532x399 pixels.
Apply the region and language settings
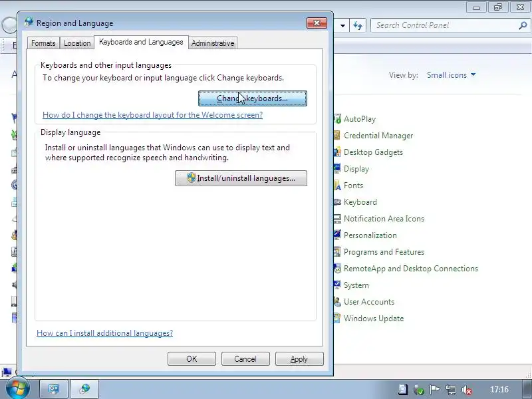(299, 359)
